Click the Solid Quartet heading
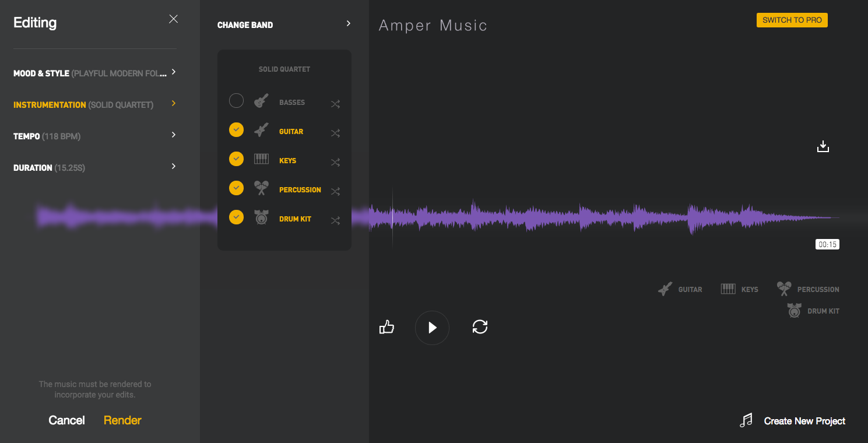The image size is (868, 443). [284, 69]
